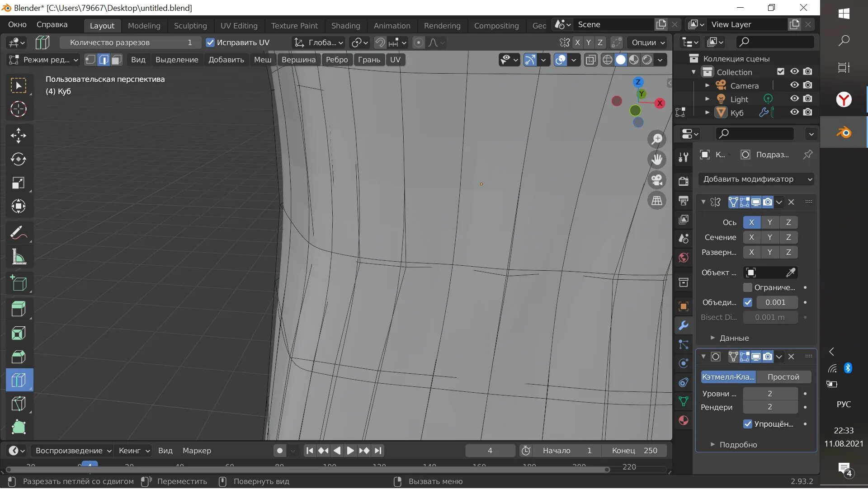Switch to the Sculpting workspace tab
This screenshot has width=868, height=489.
click(190, 26)
